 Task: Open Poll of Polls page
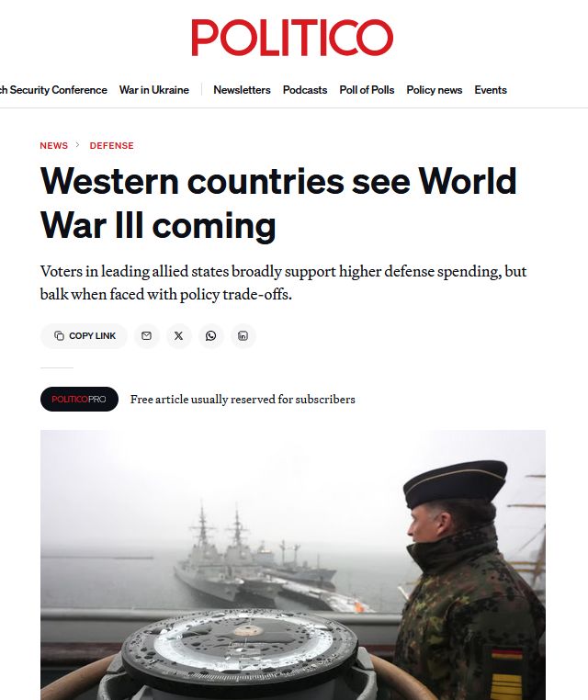367,90
